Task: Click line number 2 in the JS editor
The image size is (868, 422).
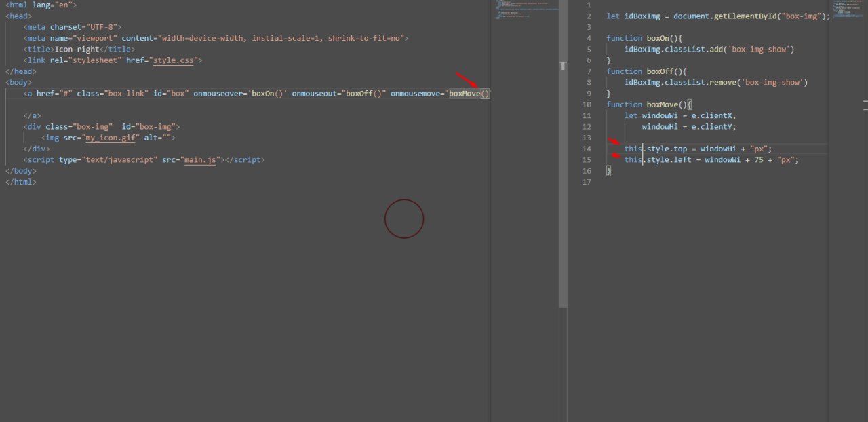Action: click(x=589, y=16)
